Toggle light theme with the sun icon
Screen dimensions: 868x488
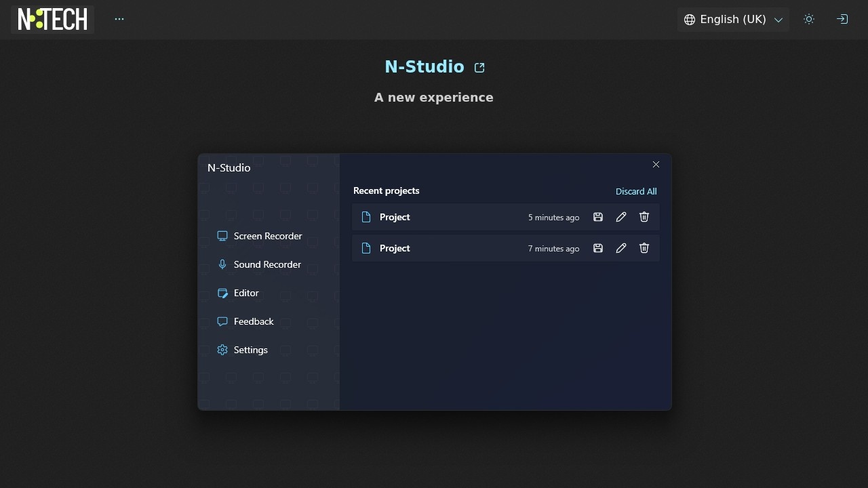click(x=809, y=19)
